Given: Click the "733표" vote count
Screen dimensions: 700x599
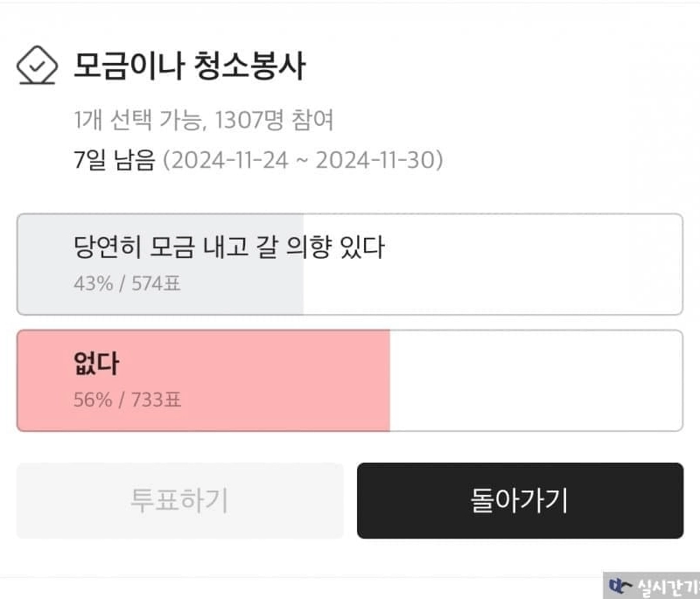Looking at the screenshot, I should 157,400.
